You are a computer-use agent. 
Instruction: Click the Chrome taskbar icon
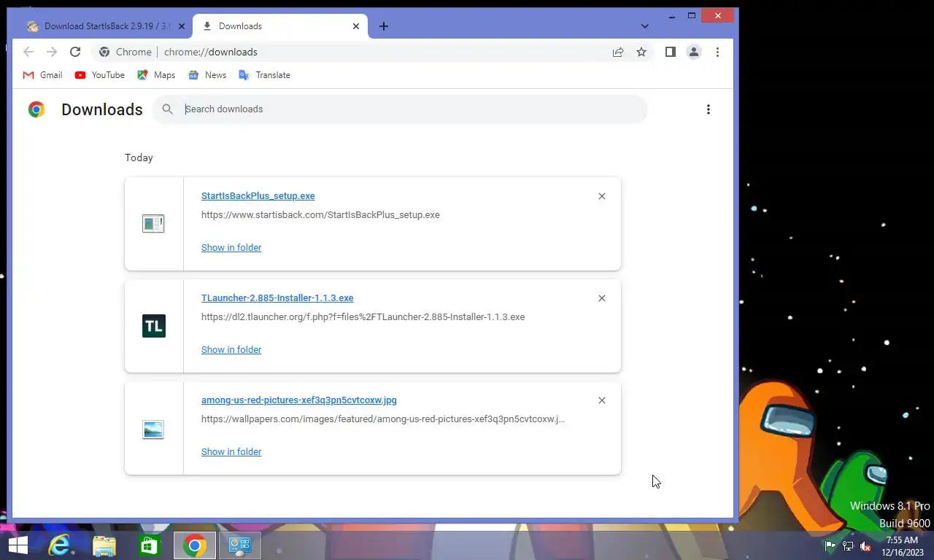click(195, 545)
